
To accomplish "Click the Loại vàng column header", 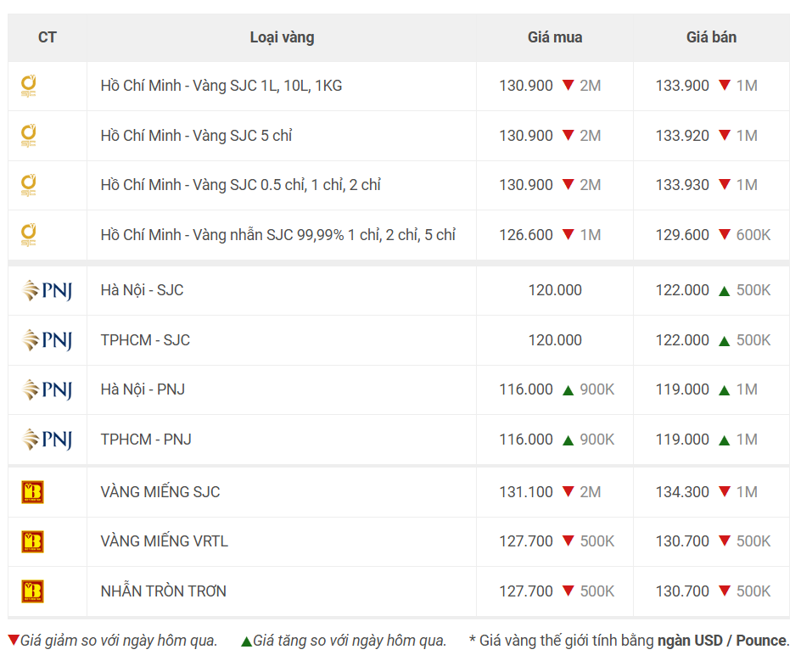I will pos(282,38).
